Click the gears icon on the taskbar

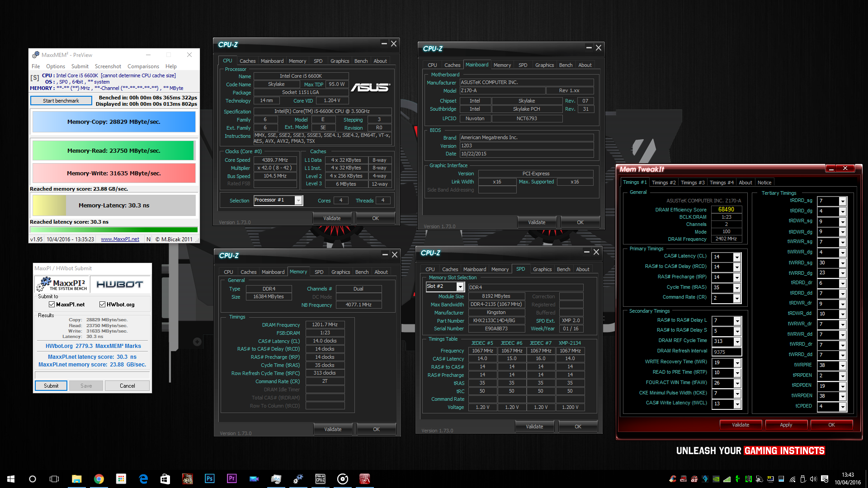click(298, 479)
